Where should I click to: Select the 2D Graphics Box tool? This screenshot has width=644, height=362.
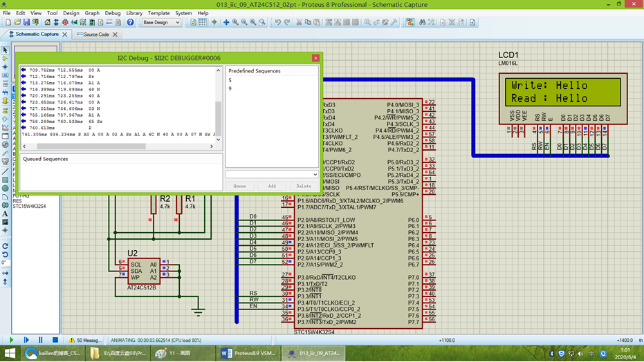pyautogui.click(x=5, y=180)
